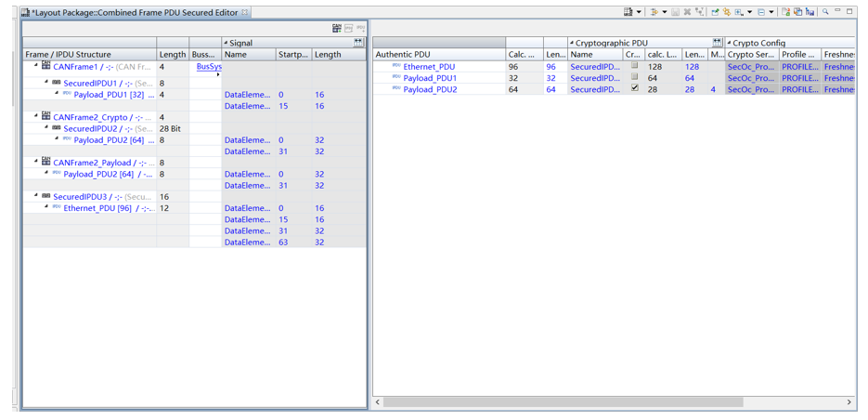Collapse the CANFrame1 tree node
Viewport: 868px width, 420px height.
(x=36, y=67)
